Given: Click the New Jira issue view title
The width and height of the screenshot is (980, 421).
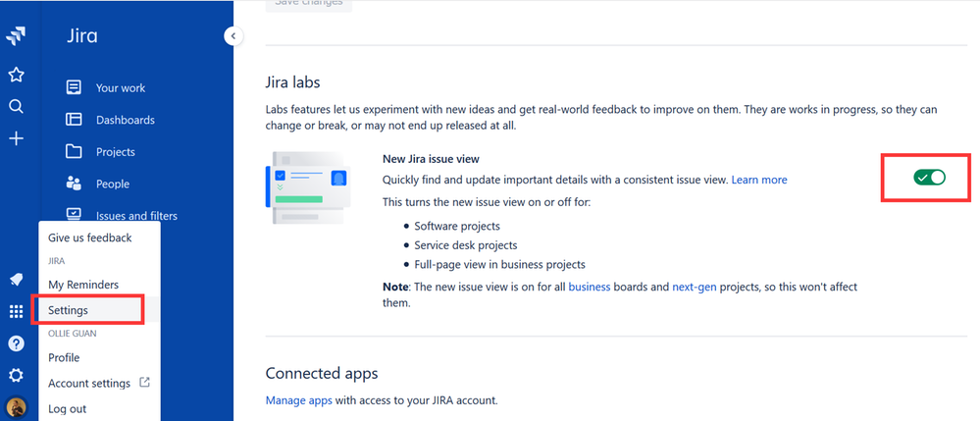Looking at the screenshot, I should pyautogui.click(x=431, y=159).
